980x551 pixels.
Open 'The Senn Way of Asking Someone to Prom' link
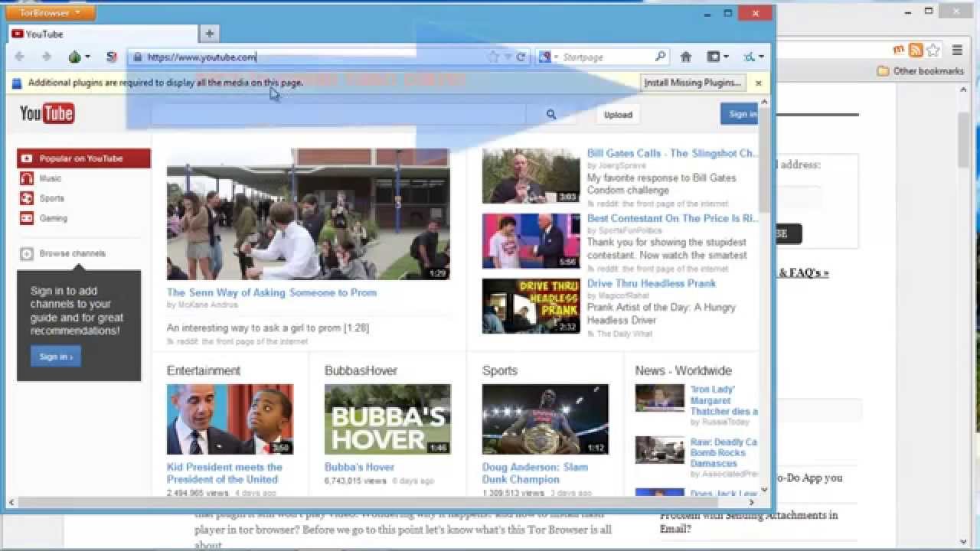pos(272,292)
